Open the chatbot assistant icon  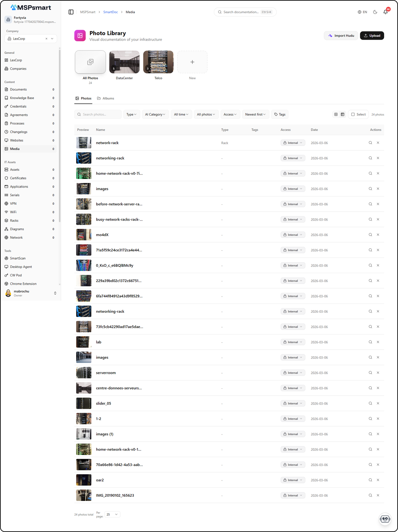[385, 519]
